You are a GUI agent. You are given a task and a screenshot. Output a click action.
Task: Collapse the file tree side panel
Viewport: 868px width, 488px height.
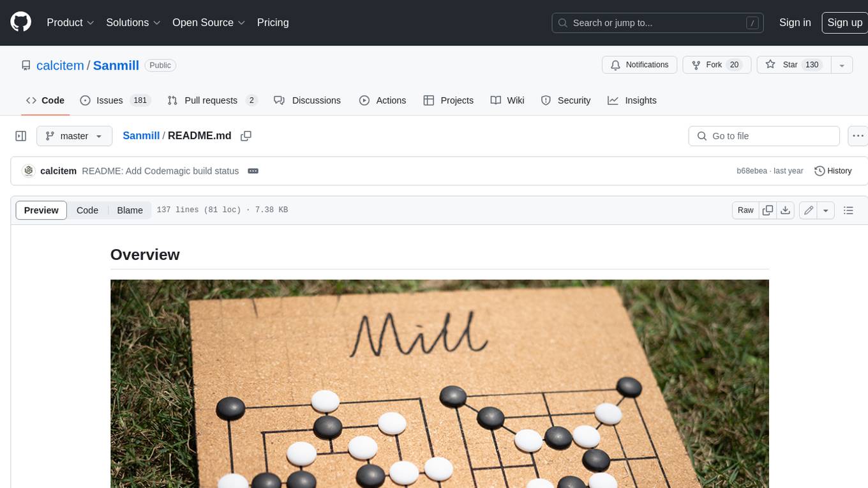[x=20, y=136]
